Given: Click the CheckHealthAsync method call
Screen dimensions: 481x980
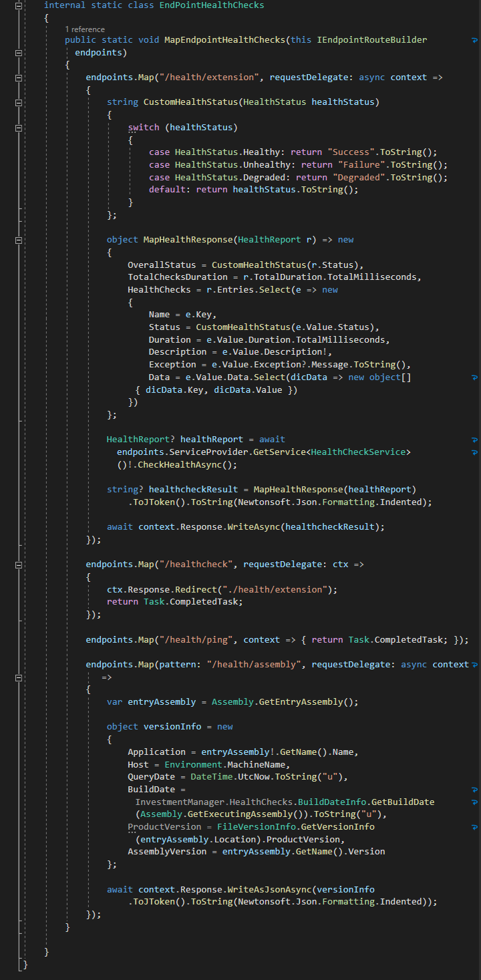Looking at the screenshot, I should pyautogui.click(x=180, y=465).
